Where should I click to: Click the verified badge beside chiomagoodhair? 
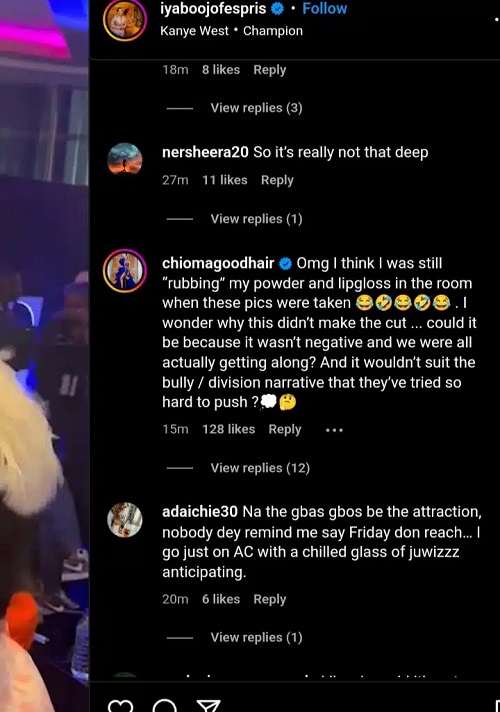285,263
